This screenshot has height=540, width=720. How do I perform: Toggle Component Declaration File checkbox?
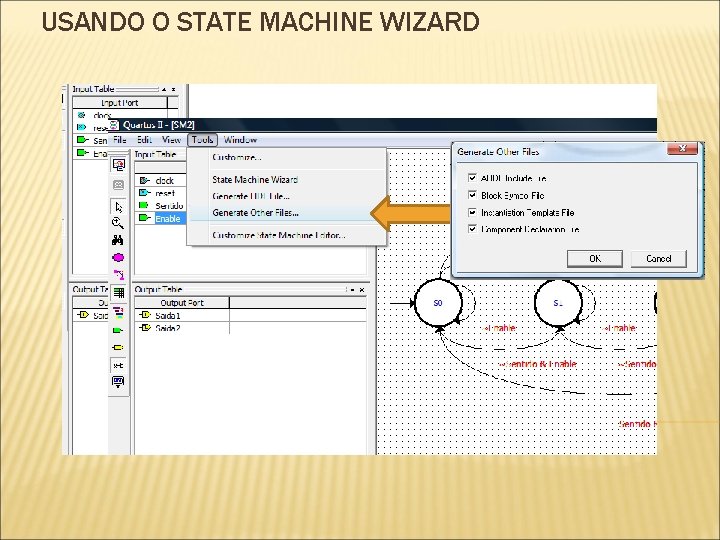click(x=472, y=228)
